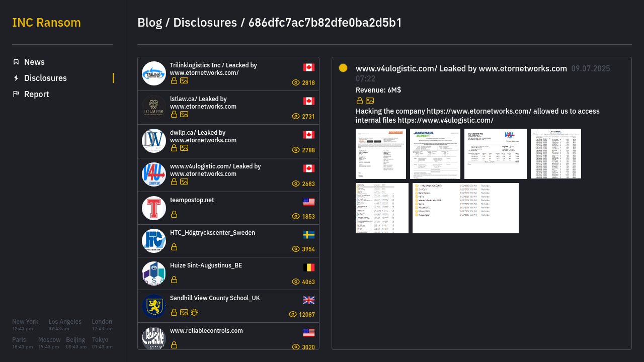Click the Huize Sint-Augustinus logo avatar
644x362 pixels.
tap(154, 274)
